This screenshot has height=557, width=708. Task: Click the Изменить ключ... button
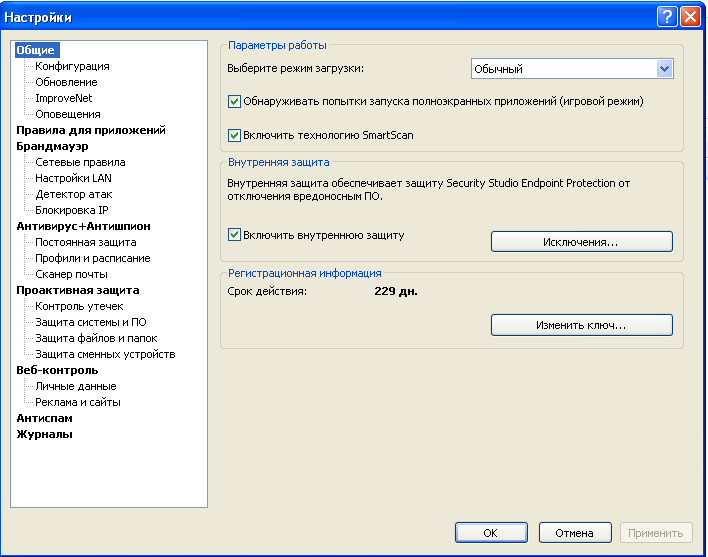[x=582, y=325]
